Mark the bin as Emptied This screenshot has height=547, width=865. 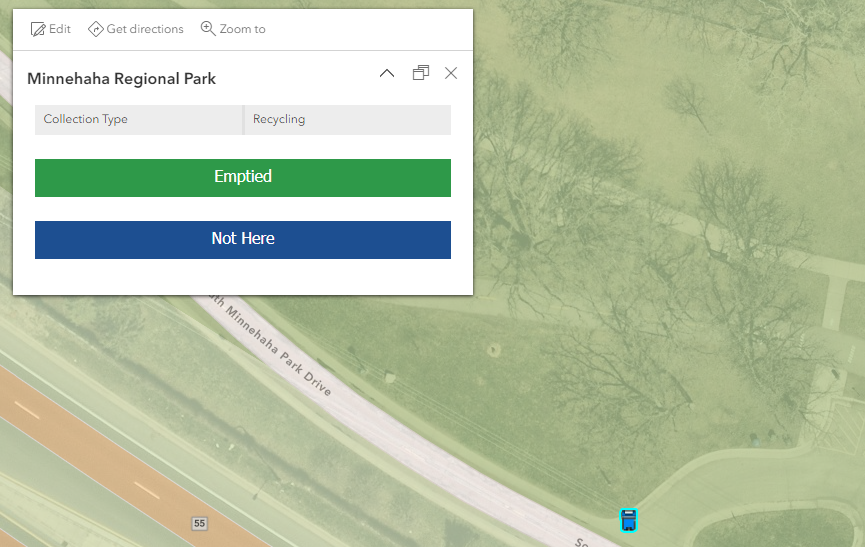tap(243, 178)
